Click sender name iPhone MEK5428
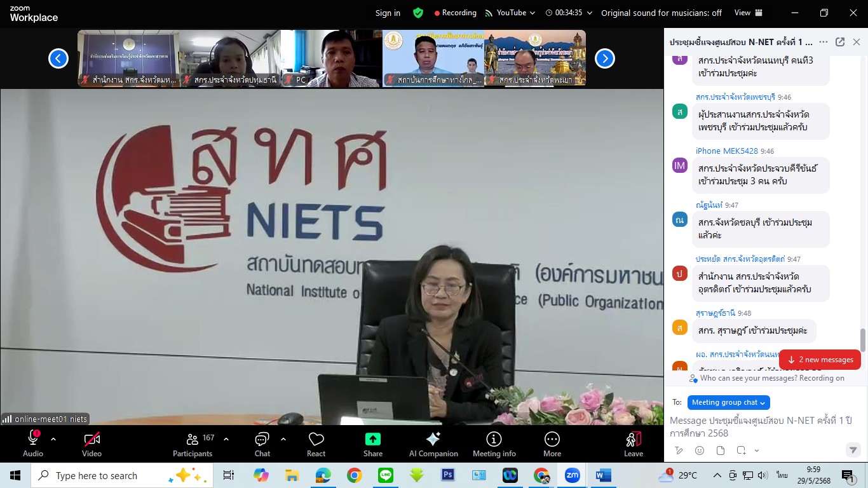868x488 pixels. click(x=727, y=151)
